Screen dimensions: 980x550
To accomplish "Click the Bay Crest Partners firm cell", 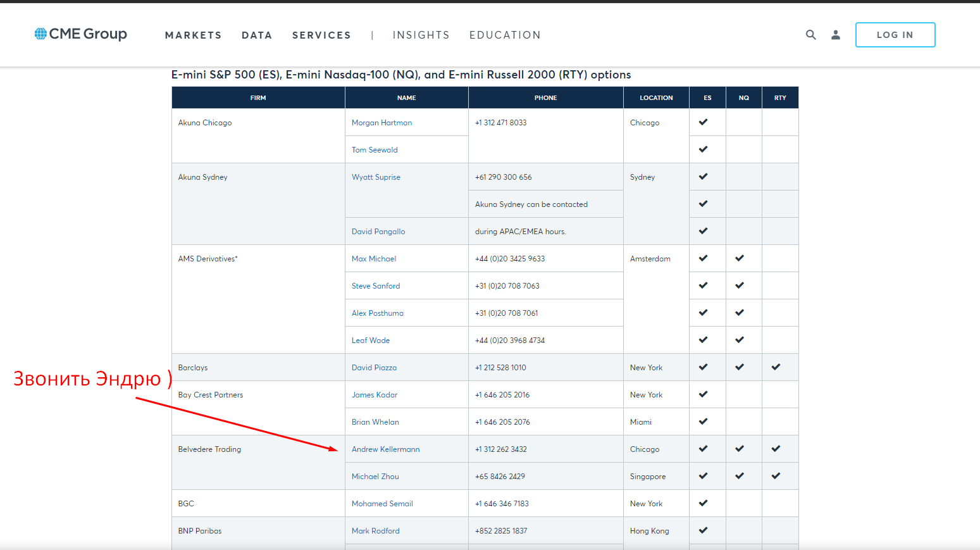I will point(258,408).
